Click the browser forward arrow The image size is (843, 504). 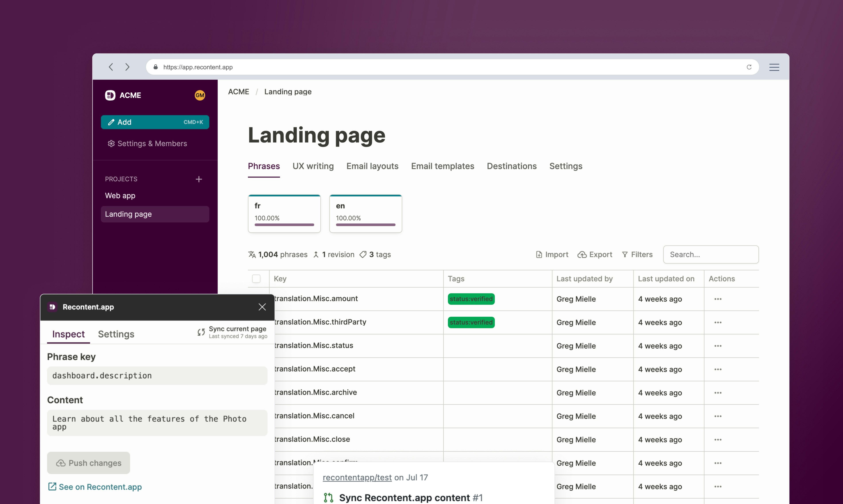point(127,67)
